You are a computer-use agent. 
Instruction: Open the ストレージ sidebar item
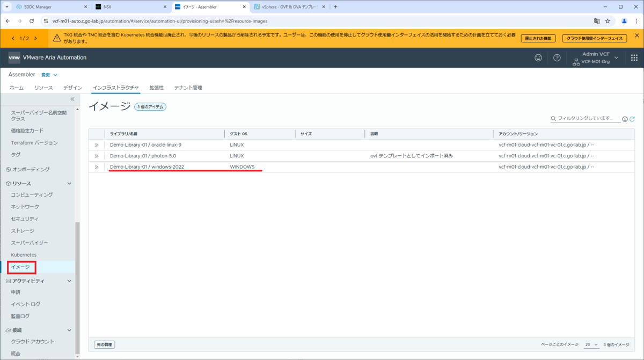click(x=23, y=231)
